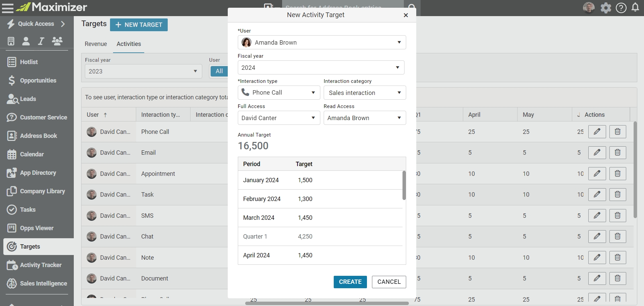Screen dimensions: 644x306
Task: Click the January 2024 target value
Action: pyautogui.click(x=305, y=180)
